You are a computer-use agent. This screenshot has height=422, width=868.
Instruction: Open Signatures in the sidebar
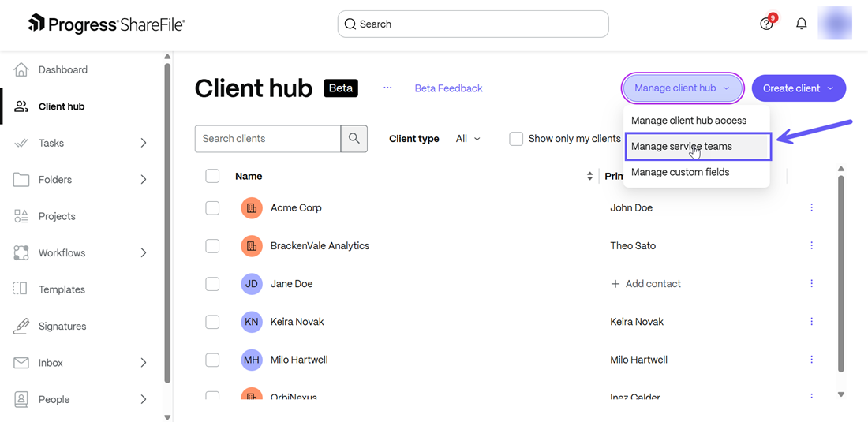(62, 326)
